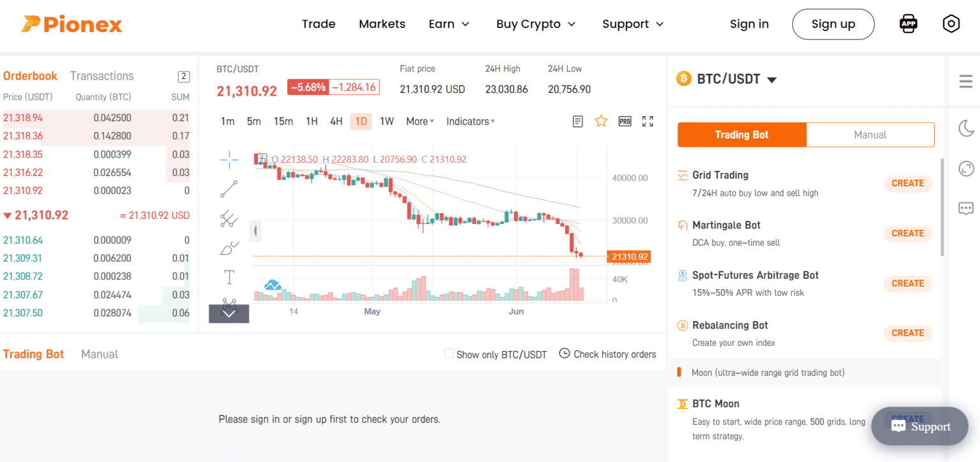
Task: Toggle dark mode with the moon icon
Action: point(966,128)
